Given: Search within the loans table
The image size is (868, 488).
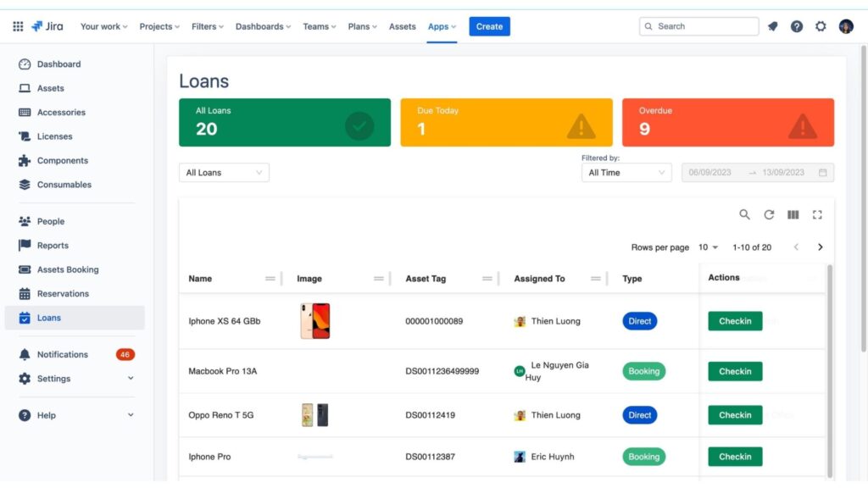Looking at the screenshot, I should point(744,214).
